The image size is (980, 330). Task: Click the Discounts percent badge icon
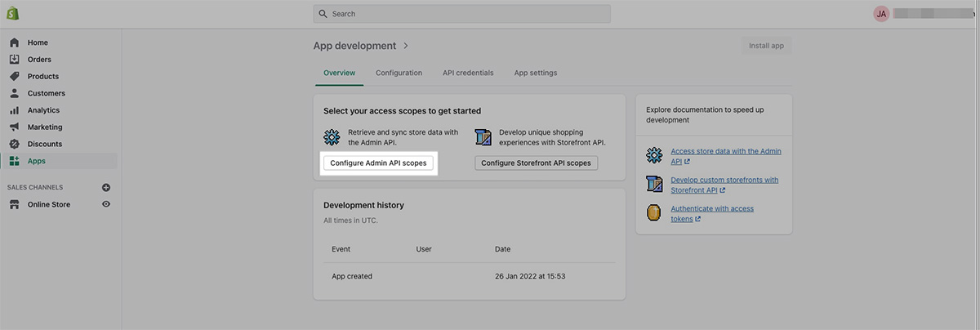coord(14,144)
